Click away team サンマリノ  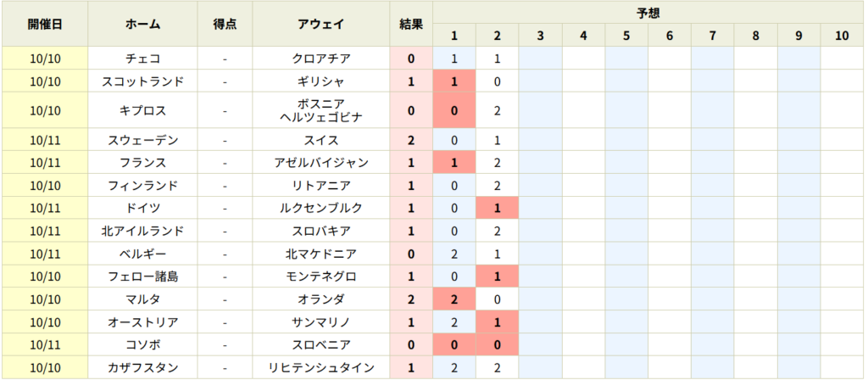(x=320, y=322)
